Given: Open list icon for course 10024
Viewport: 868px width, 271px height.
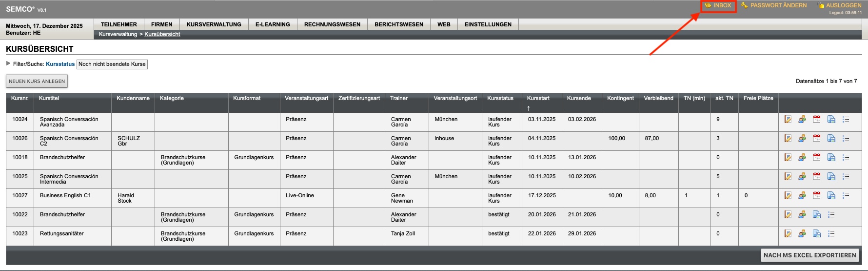Looking at the screenshot, I should click(x=846, y=120).
